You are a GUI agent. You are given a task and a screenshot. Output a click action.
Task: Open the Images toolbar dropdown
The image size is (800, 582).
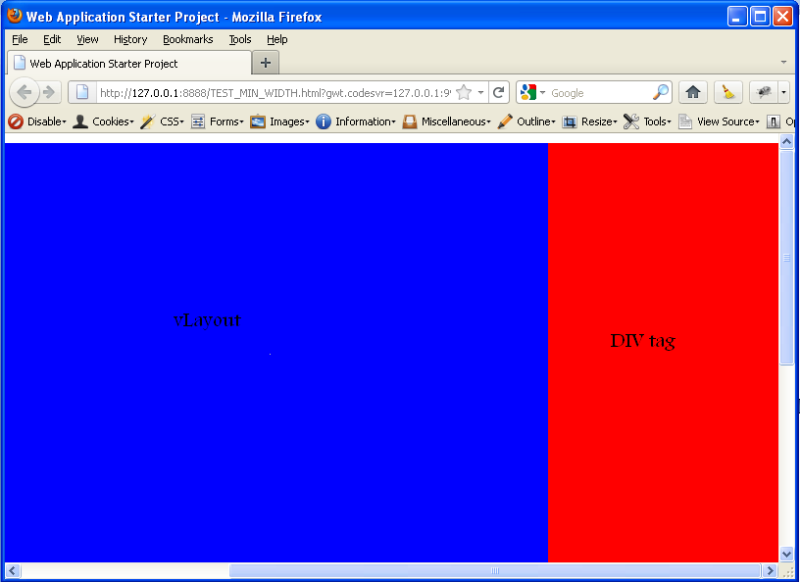[280, 122]
